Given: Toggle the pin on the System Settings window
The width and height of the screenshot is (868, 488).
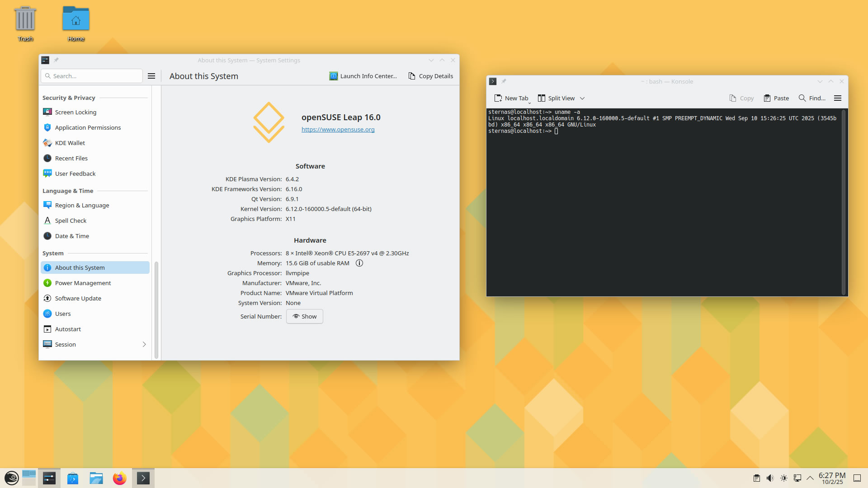Looking at the screenshot, I should (56, 60).
